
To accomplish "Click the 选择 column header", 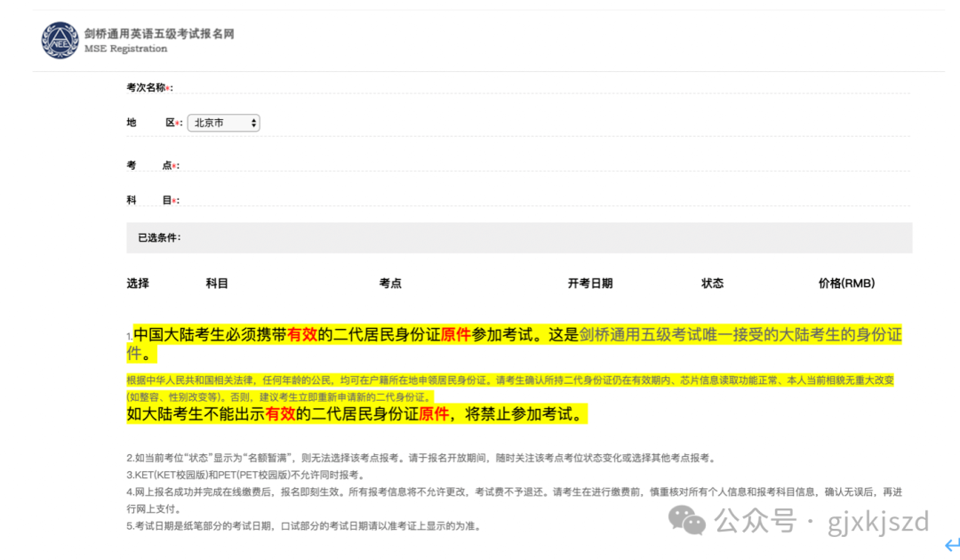I will point(138,284).
